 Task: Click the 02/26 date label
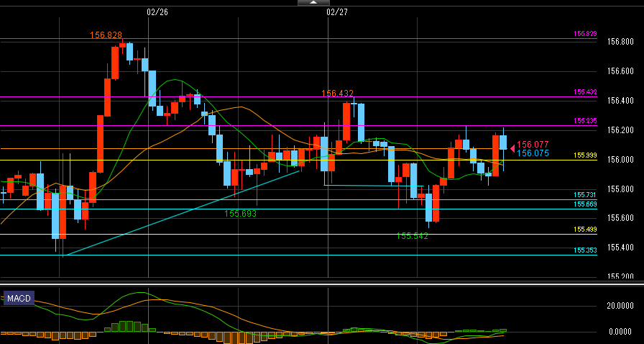pyautogui.click(x=157, y=12)
